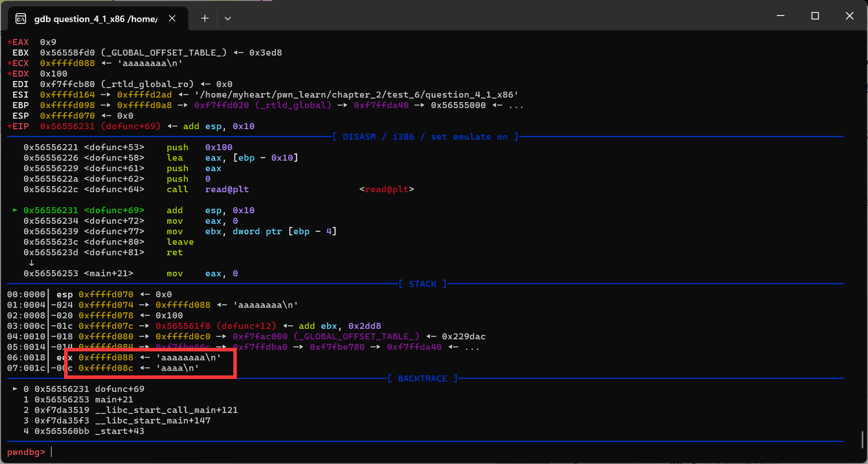868x464 pixels.
Task: Click the main+21 mov eax instruction
Action: [131, 273]
